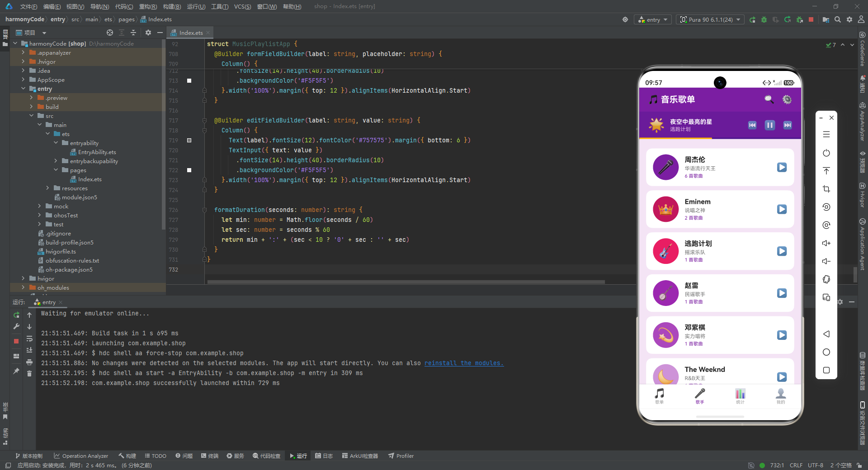This screenshot has height=470, width=868.
Task: Play songs by Eminem
Action: pos(782,209)
